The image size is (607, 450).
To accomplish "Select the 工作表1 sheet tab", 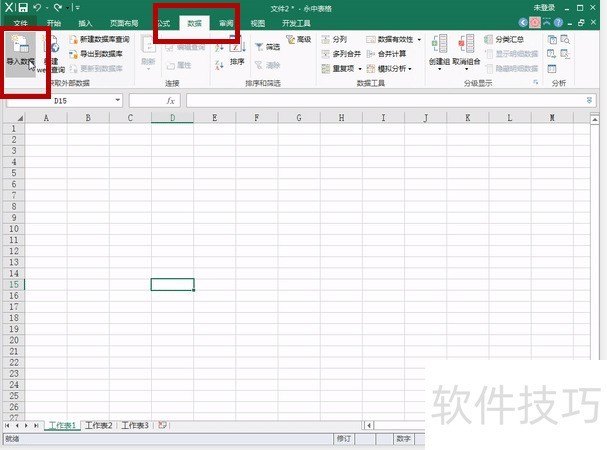I will [63, 425].
